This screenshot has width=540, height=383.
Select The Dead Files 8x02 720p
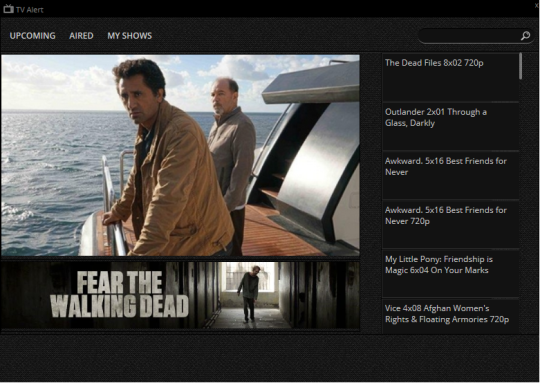coord(450,77)
